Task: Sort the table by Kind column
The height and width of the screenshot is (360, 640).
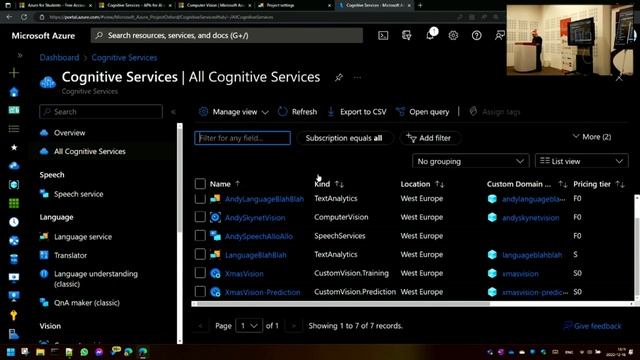Action: click(x=329, y=184)
